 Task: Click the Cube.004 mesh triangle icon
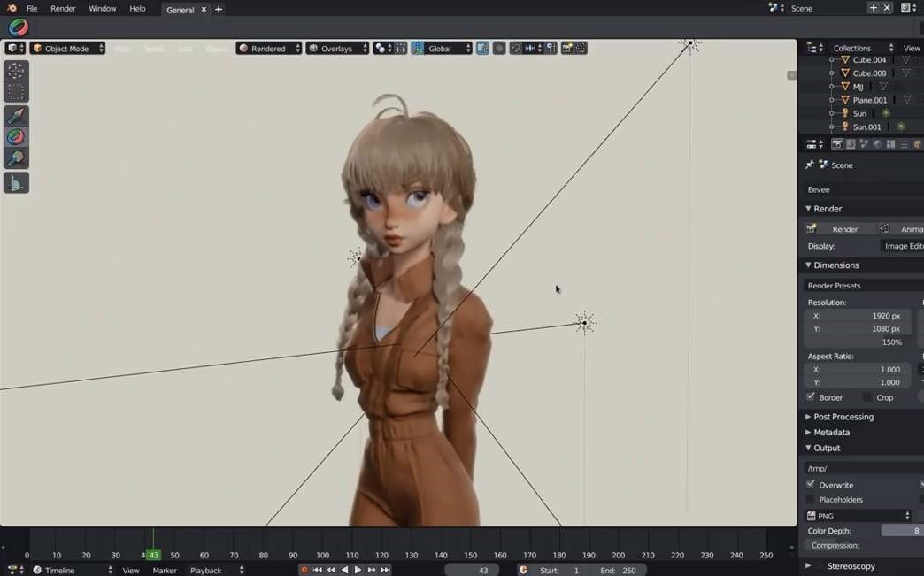[845, 59]
